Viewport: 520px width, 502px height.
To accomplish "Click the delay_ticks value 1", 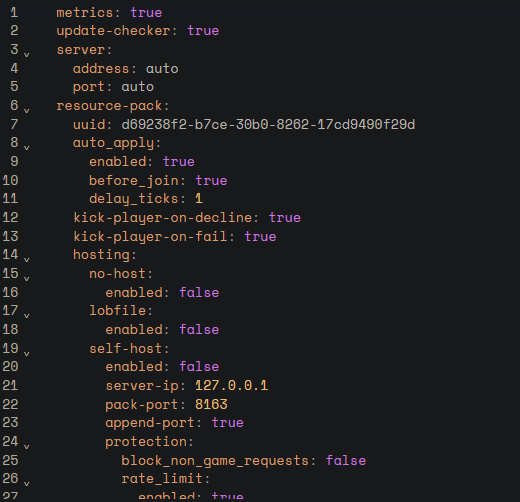I will coord(199,199).
